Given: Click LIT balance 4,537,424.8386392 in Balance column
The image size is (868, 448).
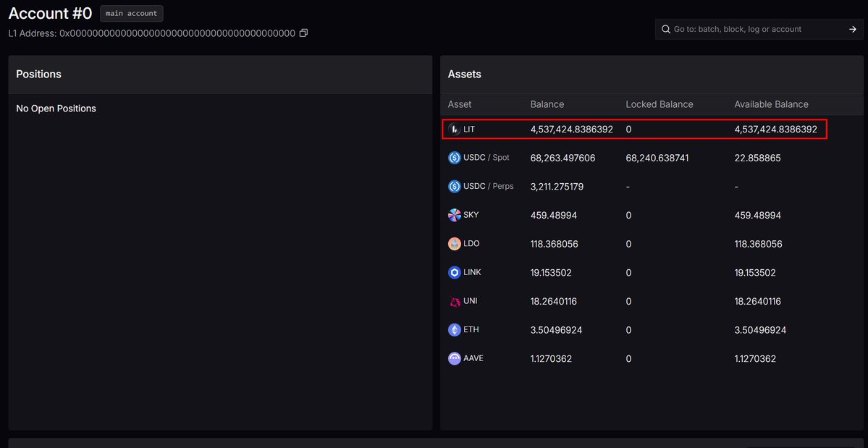Looking at the screenshot, I should click(571, 130).
